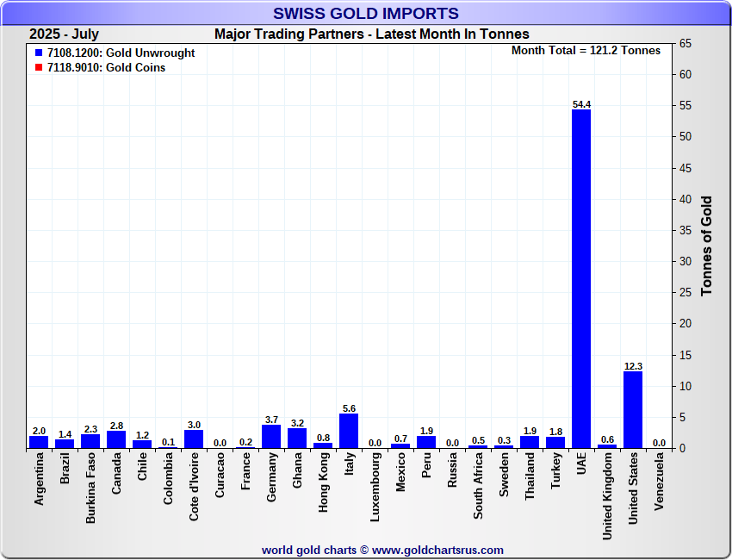Screen dimensions: 732x560
Task: Click the 12.3 value label
Action: click(x=633, y=366)
